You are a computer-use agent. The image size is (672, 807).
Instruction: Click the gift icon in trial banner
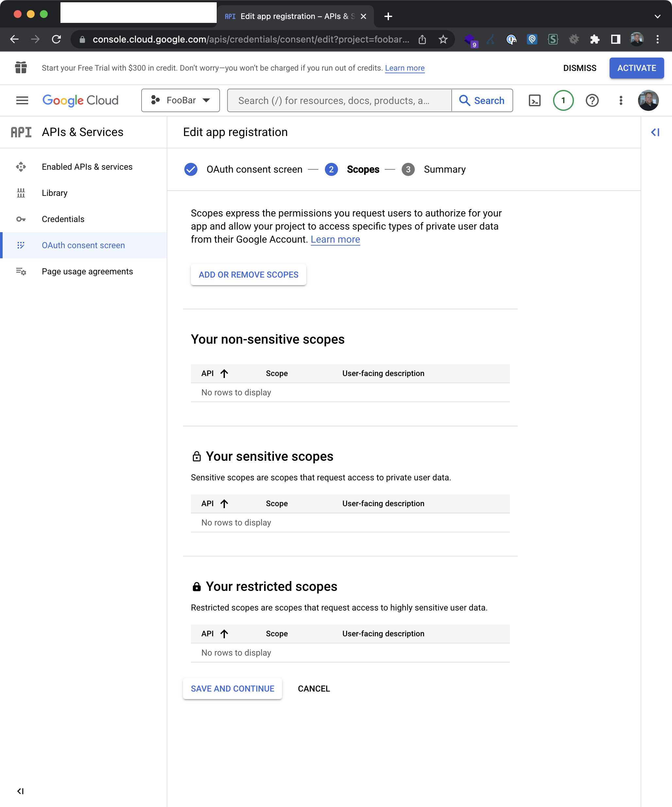pos(21,68)
